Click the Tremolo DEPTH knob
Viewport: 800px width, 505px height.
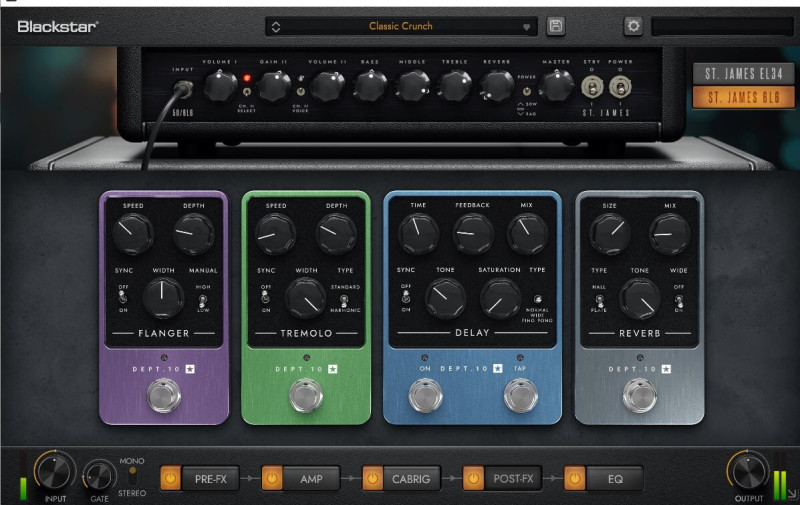(x=336, y=234)
